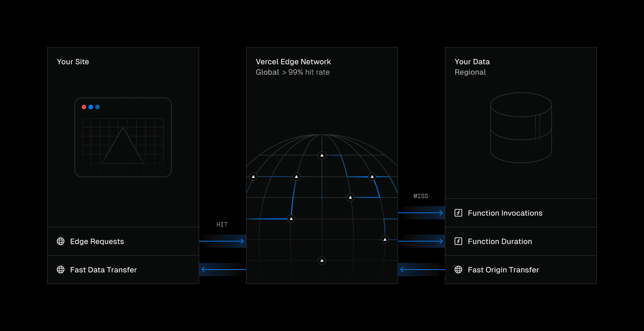Select the Vercel Edge Network panel title
This screenshot has height=331, width=644.
[293, 62]
